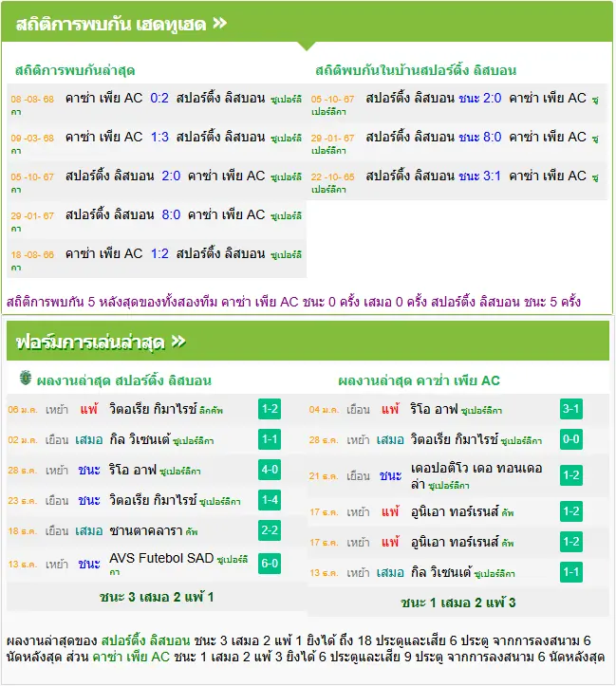
Task: Click the สถิติการพบกันล่าสุด heading
Action: [75, 70]
